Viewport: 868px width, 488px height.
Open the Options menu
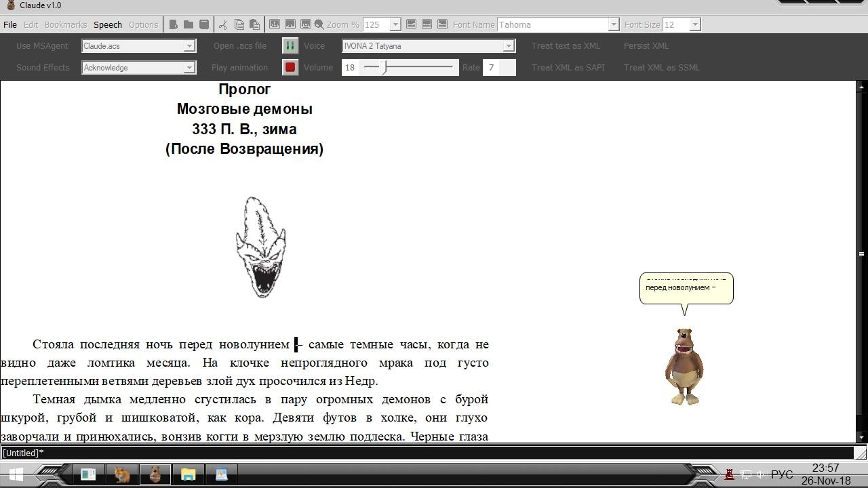point(143,24)
